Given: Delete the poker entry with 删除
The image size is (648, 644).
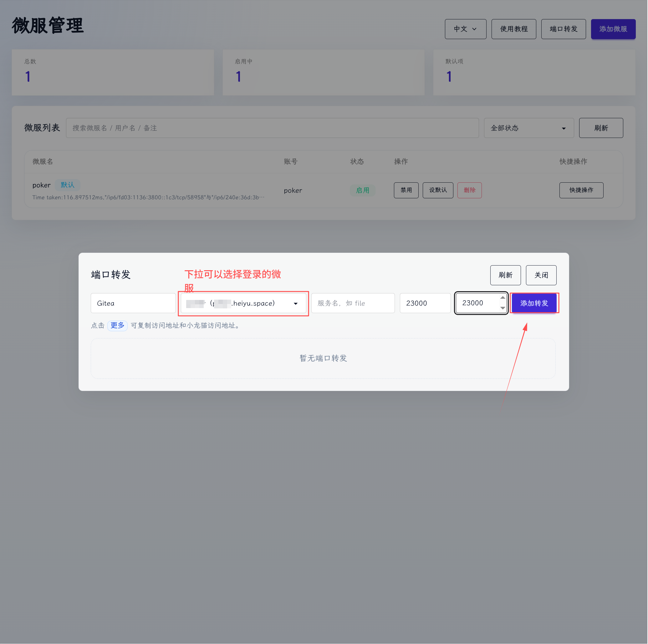Looking at the screenshot, I should (470, 190).
